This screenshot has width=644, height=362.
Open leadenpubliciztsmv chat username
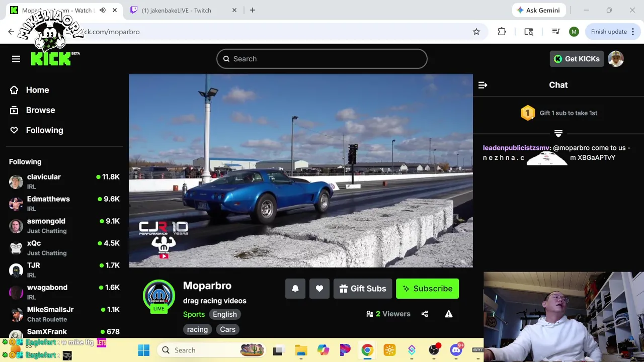[x=516, y=148]
